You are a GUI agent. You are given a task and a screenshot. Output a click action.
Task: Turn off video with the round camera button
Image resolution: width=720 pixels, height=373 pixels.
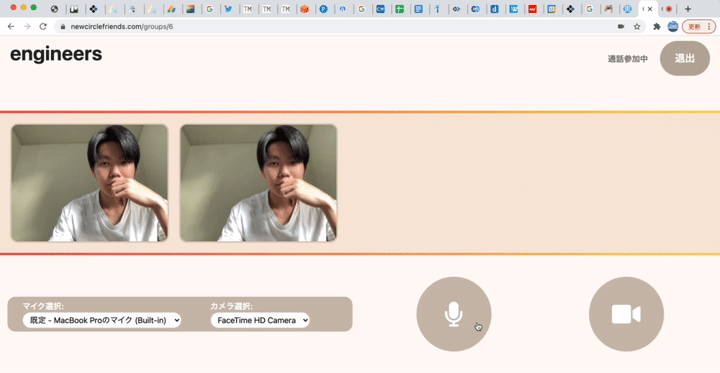[x=626, y=314]
